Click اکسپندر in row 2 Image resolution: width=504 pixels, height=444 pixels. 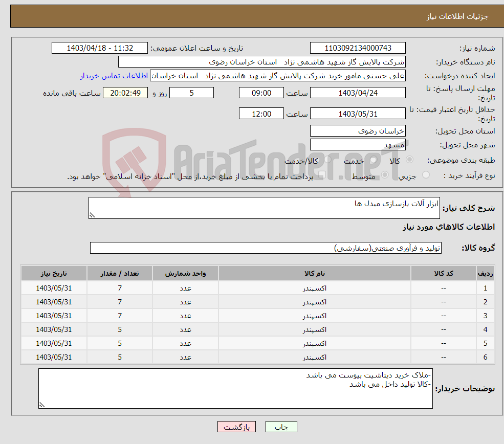(314, 302)
